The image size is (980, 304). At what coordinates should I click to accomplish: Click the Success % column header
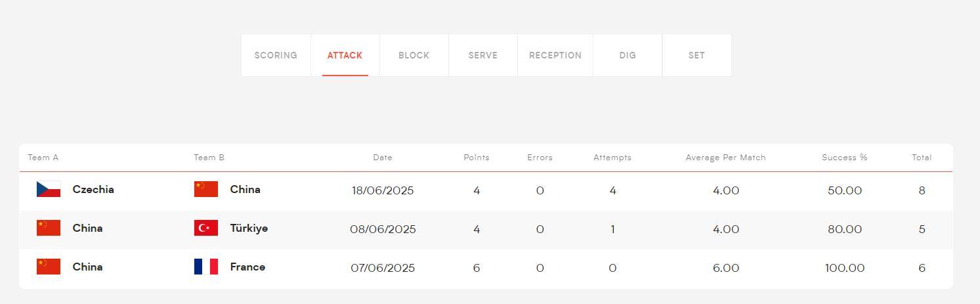[844, 158]
